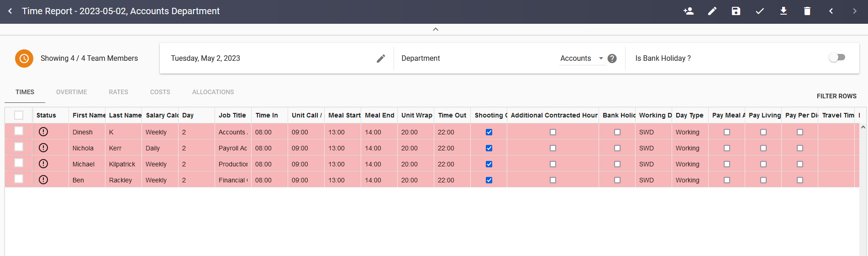The image size is (868, 256).
Task: Click the checkmark approve icon
Action: (760, 11)
